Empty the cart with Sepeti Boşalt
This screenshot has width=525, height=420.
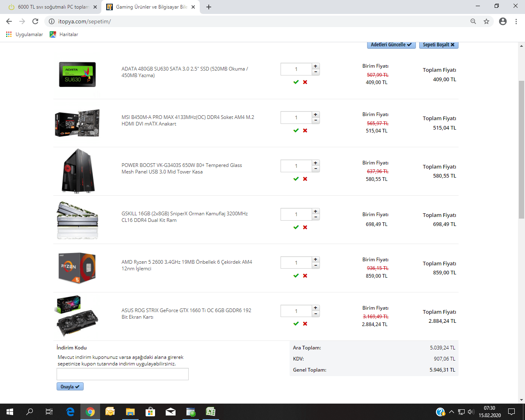pyautogui.click(x=438, y=45)
